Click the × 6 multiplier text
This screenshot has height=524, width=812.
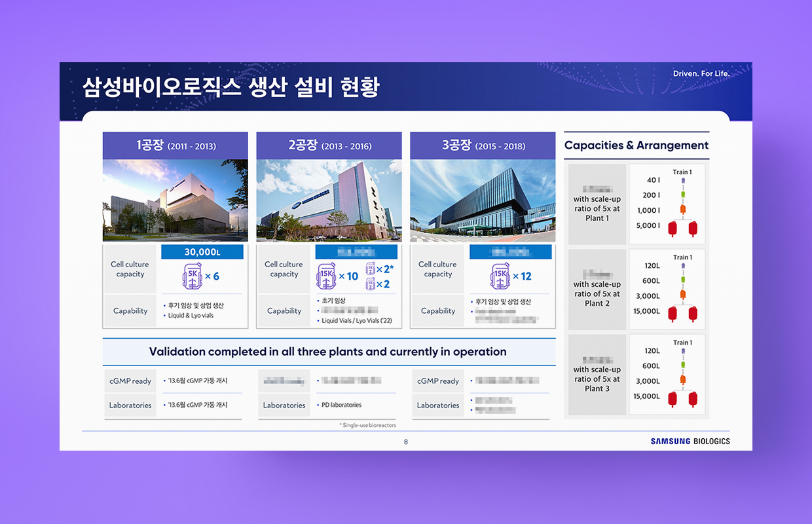tap(212, 276)
